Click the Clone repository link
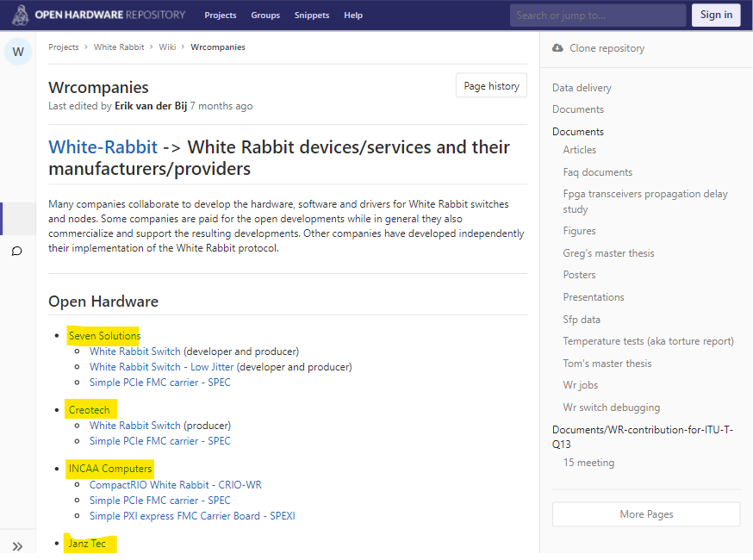The image size is (753, 560). pos(607,48)
